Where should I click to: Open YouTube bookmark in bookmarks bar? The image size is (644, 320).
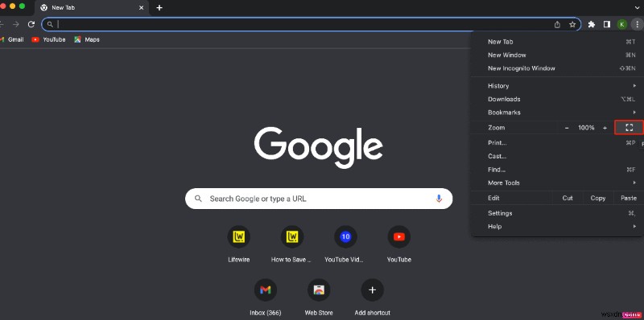tap(49, 39)
